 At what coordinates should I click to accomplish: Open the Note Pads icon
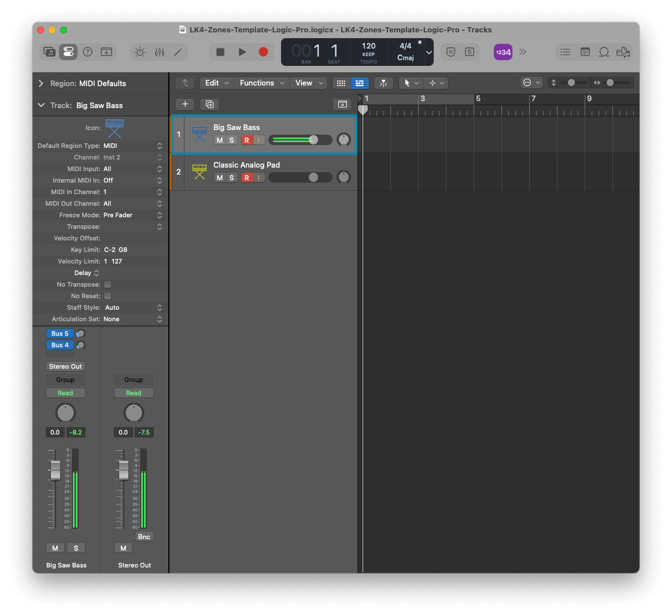point(585,52)
